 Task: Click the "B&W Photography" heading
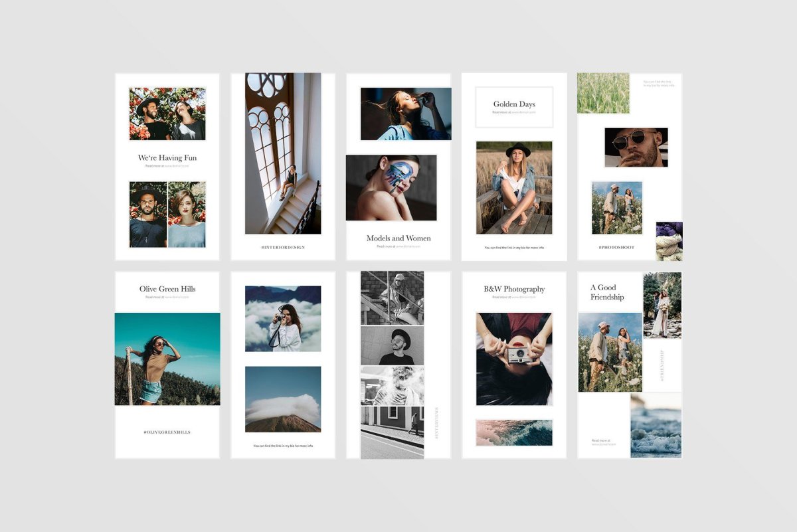click(514, 289)
